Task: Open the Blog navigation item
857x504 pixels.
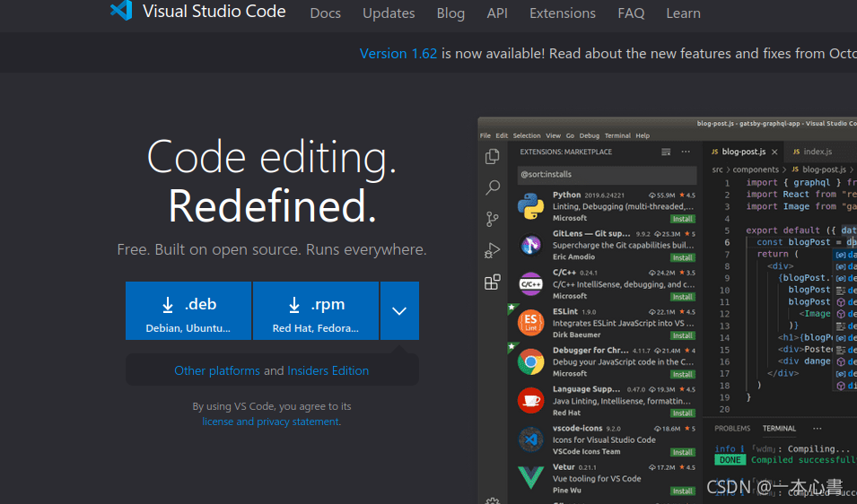Action: click(450, 13)
